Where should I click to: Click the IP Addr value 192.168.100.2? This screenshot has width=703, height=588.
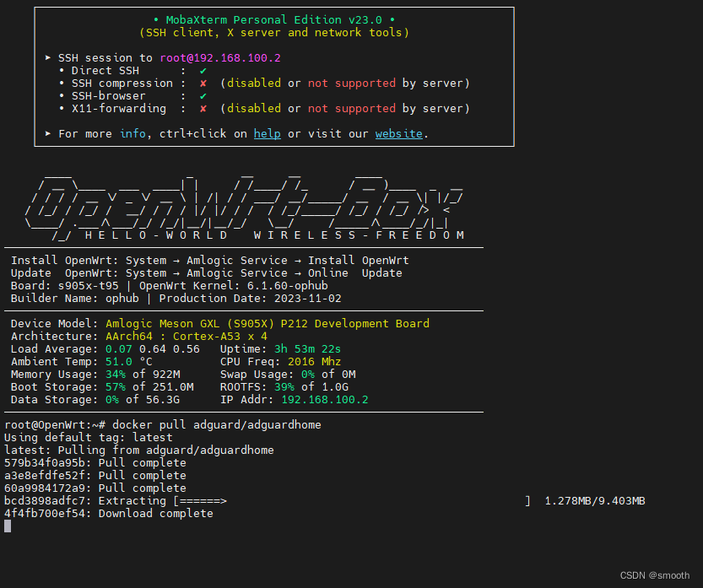(x=325, y=399)
